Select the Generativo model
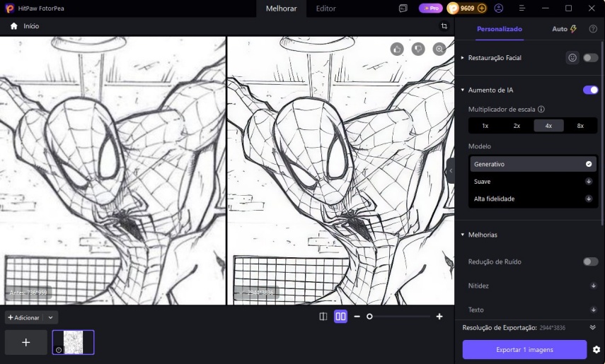 [533, 164]
